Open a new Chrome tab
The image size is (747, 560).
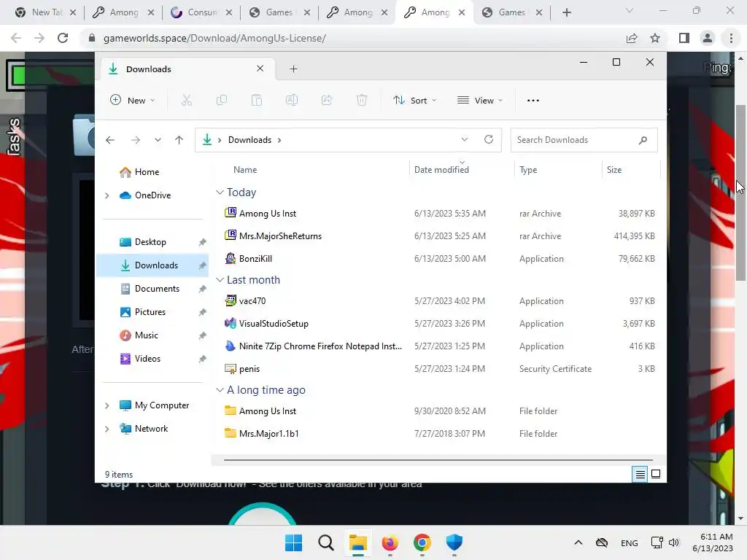(566, 12)
